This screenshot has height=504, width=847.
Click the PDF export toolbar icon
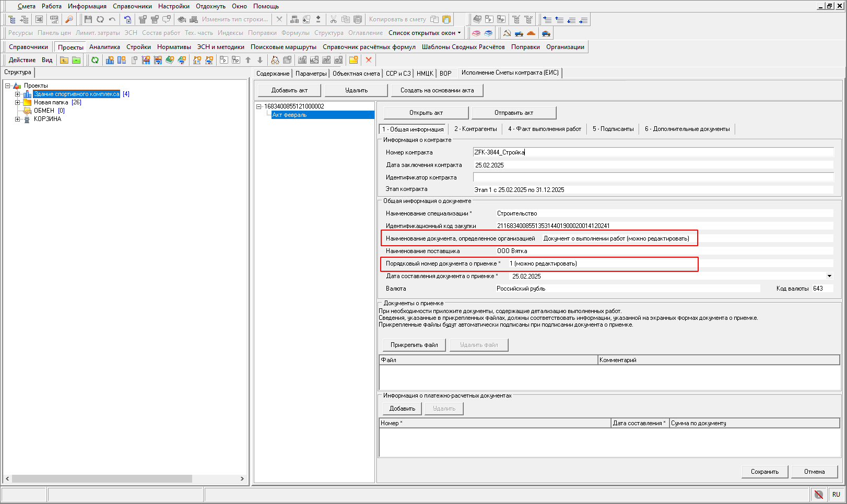pyautogui.click(x=54, y=19)
